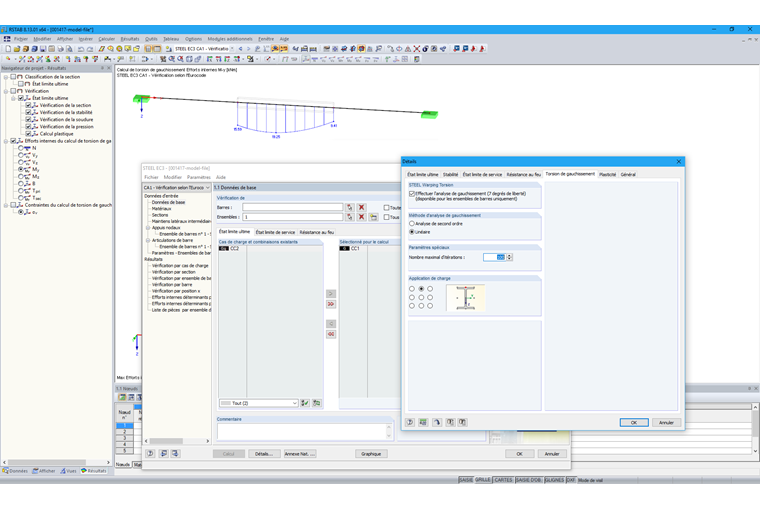Viewport: 760px width, 509px height.
Task: Add all load cases with double arrow button
Action: point(331,304)
